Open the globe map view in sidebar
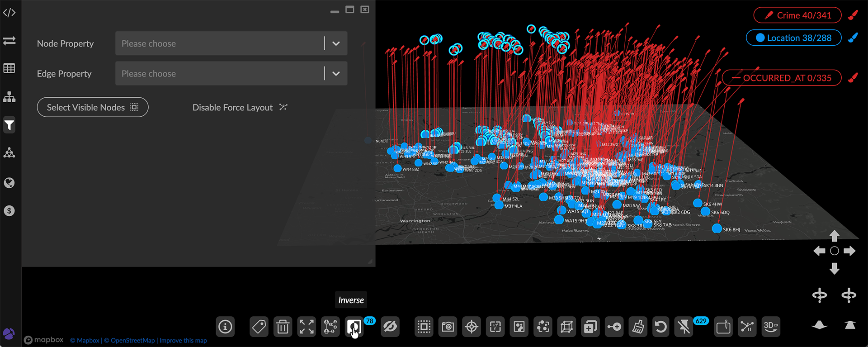Screen dimensions: 868x347 click(x=9, y=183)
